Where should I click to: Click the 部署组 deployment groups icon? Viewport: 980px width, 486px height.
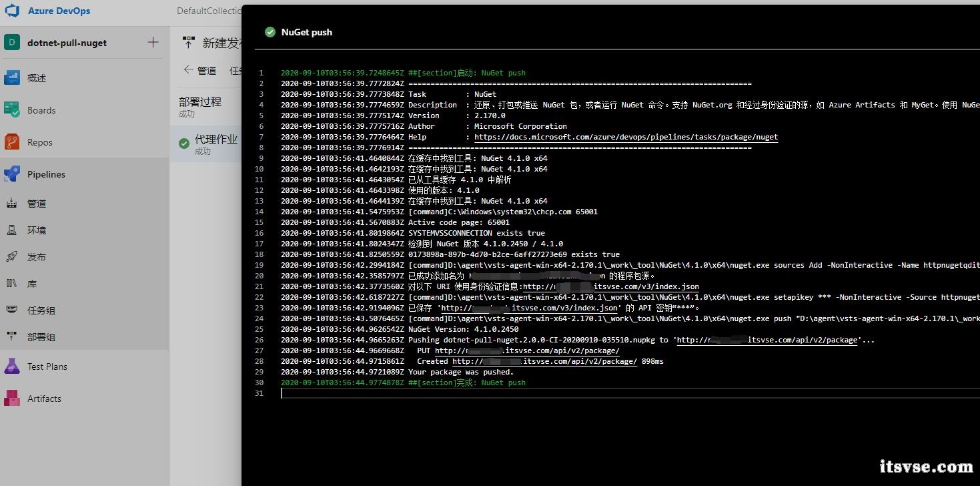tap(12, 337)
